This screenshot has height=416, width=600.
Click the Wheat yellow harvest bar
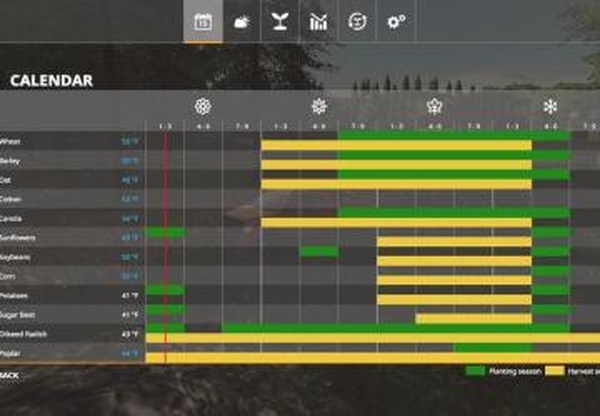396,145
